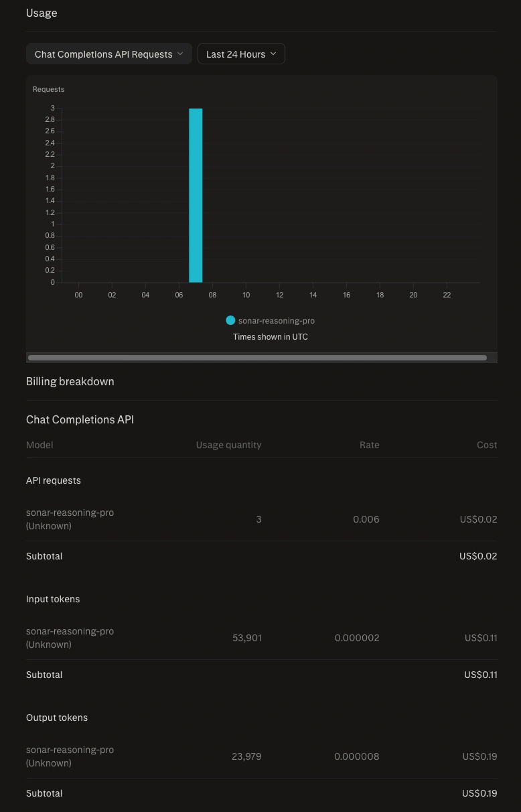Expand the Last 24 Hours time range dropdown

click(x=241, y=54)
